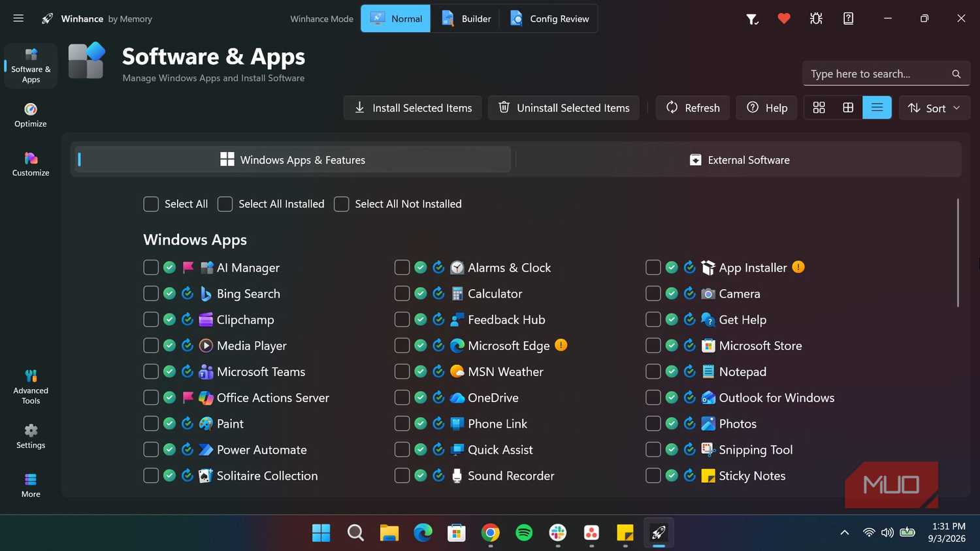Viewport: 980px width, 551px height.
Task: Click the reinstallable icon beside Bing Search
Action: [x=188, y=293]
